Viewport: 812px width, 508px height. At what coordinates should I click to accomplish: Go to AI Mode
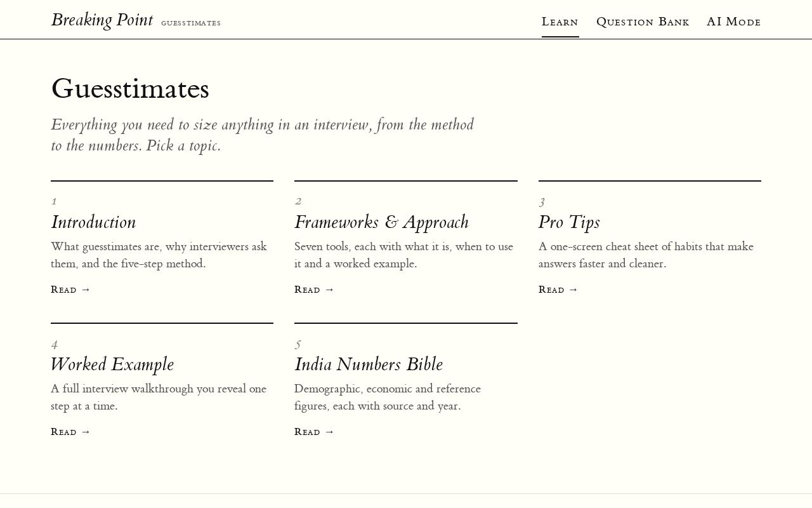click(x=734, y=22)
